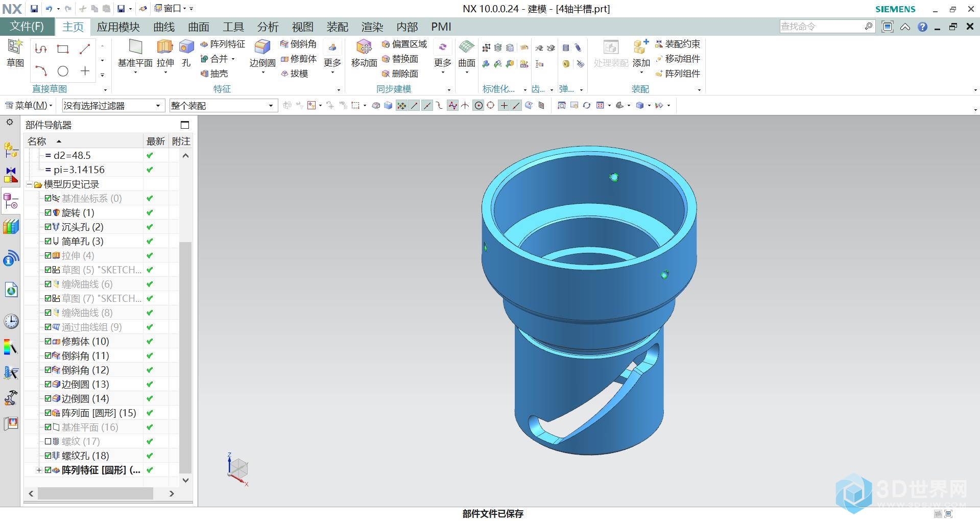Click the Draft (拔模) tool
Image resolution: width=980 pixels, height=521 pixels.
click(x=294, y=74)
